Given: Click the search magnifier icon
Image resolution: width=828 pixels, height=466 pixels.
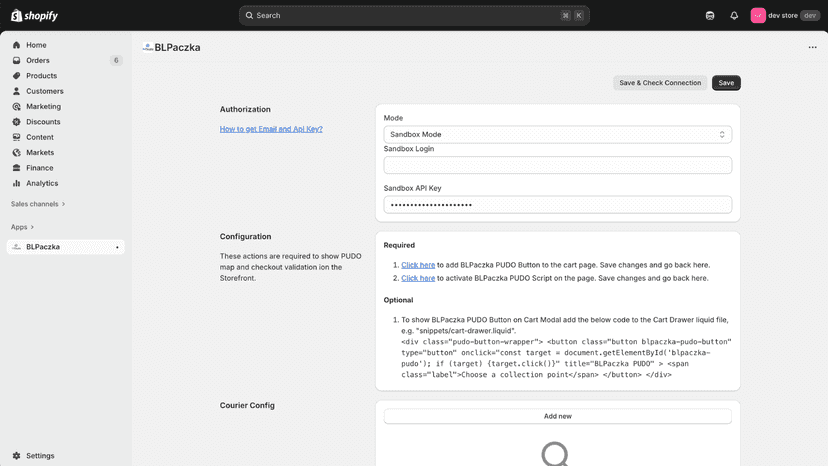Looking at the screenshot, I should coord(249,15).
